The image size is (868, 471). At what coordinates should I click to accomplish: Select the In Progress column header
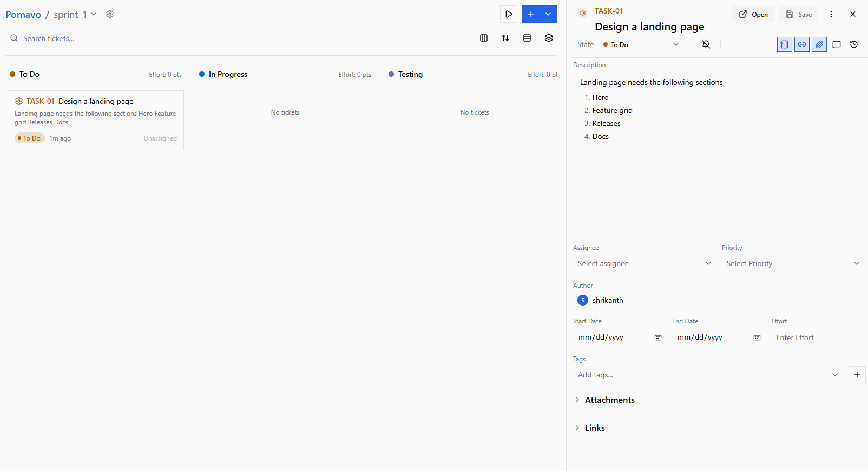(228, 74)
